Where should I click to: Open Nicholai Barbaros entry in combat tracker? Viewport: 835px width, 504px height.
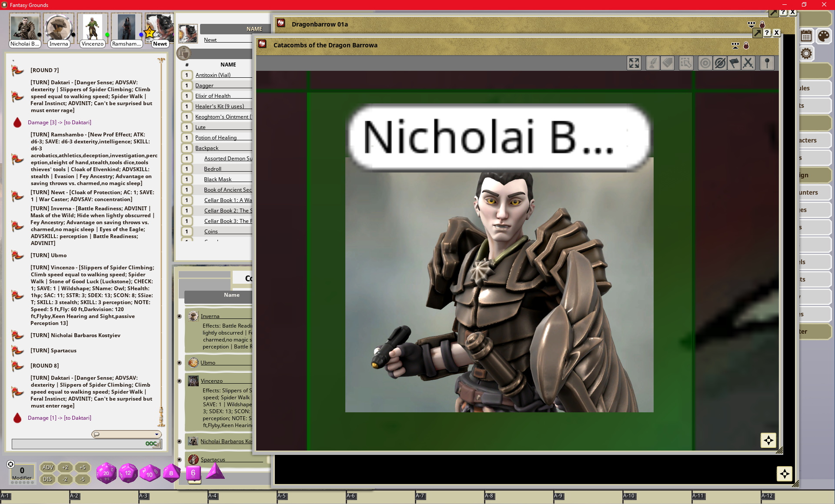[226, 441]
